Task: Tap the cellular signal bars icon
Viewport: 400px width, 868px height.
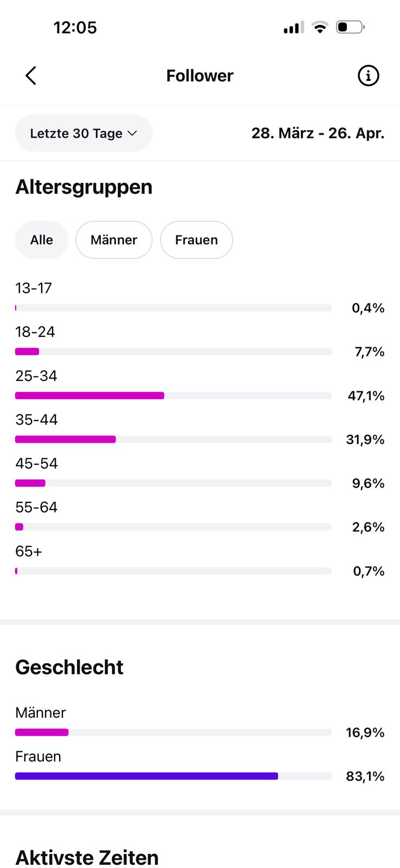Action: pyautogui.click(x=293, y=27)
